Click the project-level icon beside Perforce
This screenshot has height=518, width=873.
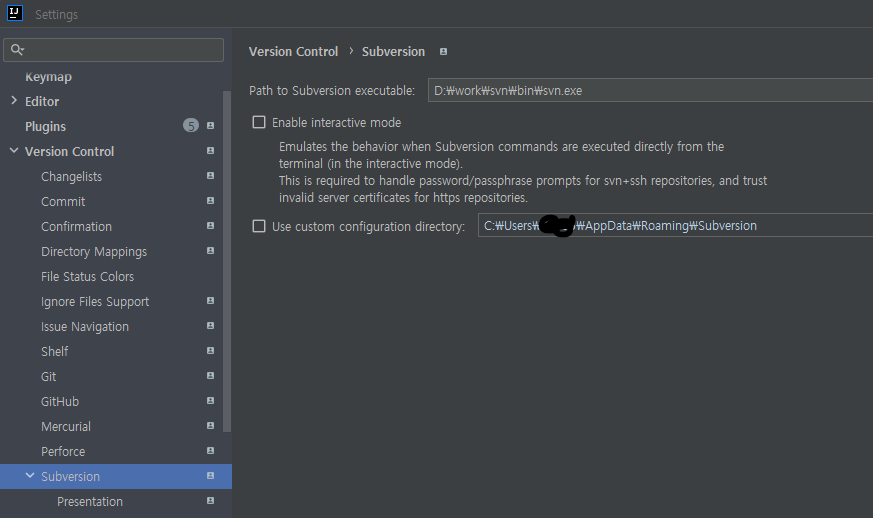click(210, 451)
